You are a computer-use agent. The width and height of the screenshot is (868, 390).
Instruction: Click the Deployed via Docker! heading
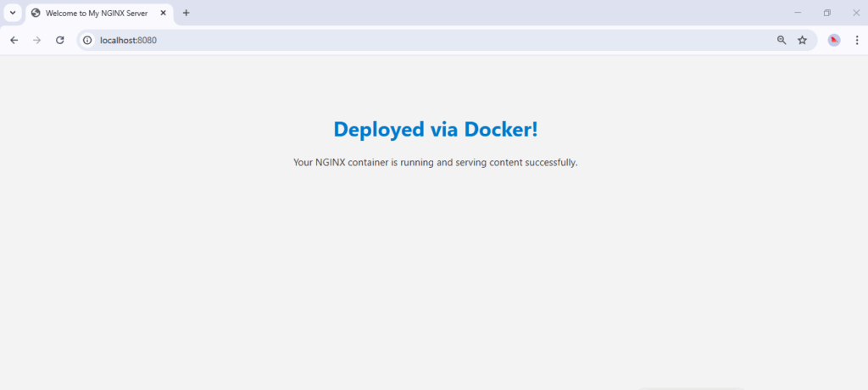click(435, 130)
